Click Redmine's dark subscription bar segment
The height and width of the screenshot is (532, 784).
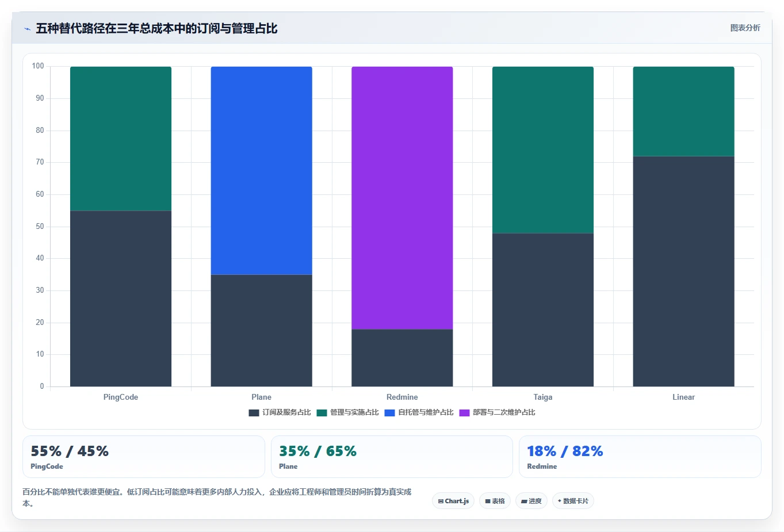[402, 358]
